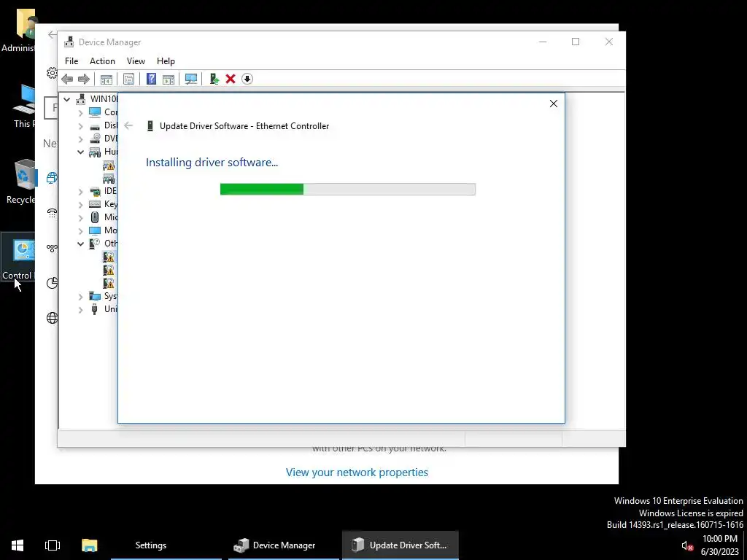Collapse the Human Interface Devices chevron

click(x=80, y=152)
